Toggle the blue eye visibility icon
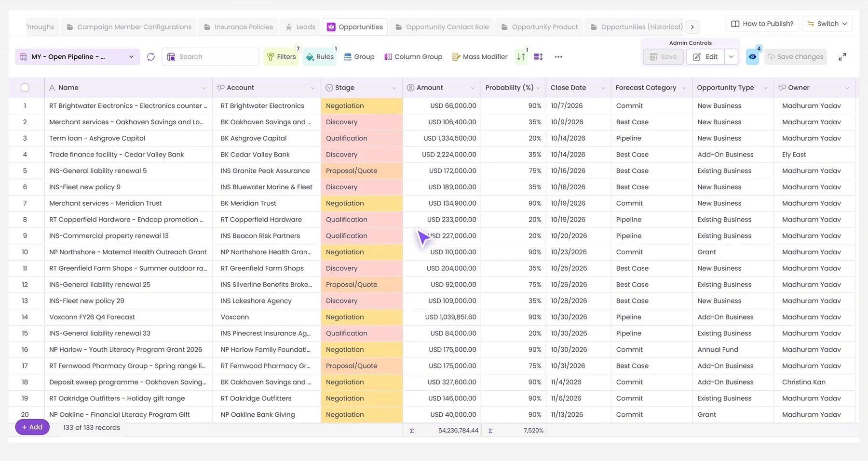The height and width of the screenshot is (461, 868). click(x=752, y=57)
